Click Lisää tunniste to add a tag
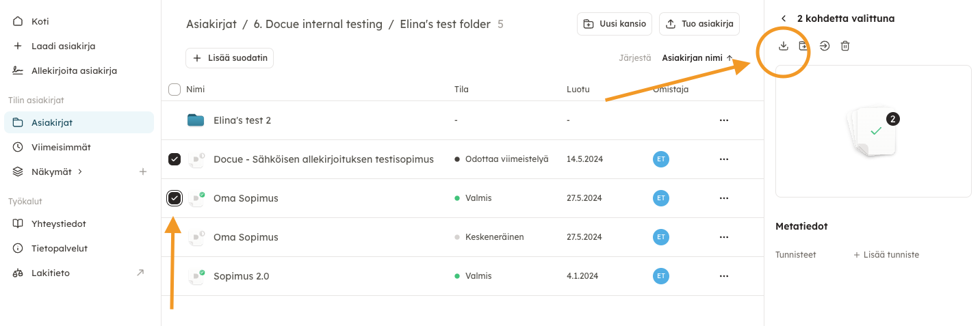This screenshot has height=326, width=980. pyautogui.click(x=886, y=255)
